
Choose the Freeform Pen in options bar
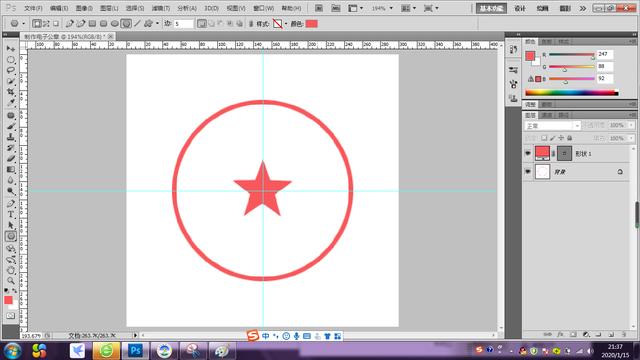coord(81,24)
